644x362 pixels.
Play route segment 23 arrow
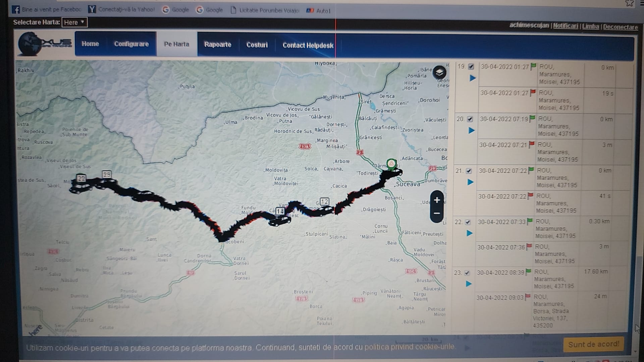pos(469,284)
